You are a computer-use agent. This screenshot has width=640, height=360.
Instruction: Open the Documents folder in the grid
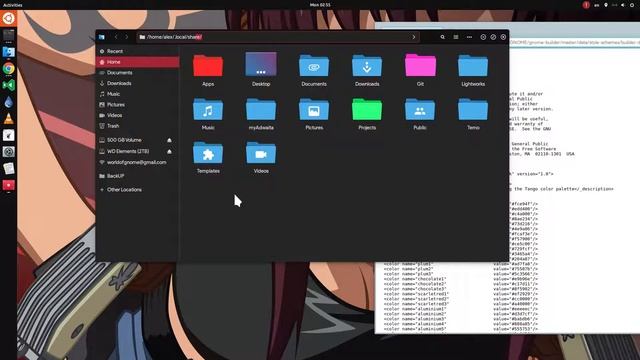pyautogui.click(x=313, y=66)
